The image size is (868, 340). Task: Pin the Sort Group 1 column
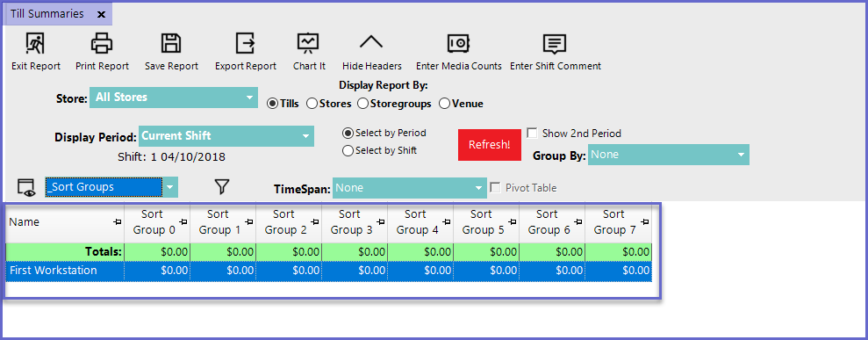249,222
